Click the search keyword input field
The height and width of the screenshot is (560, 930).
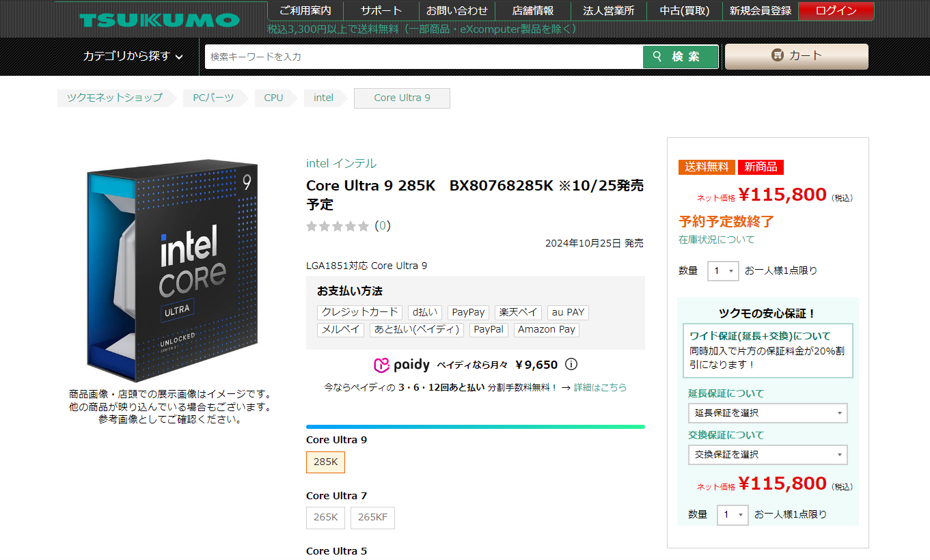pyautogui.click(x=424, y=57)
